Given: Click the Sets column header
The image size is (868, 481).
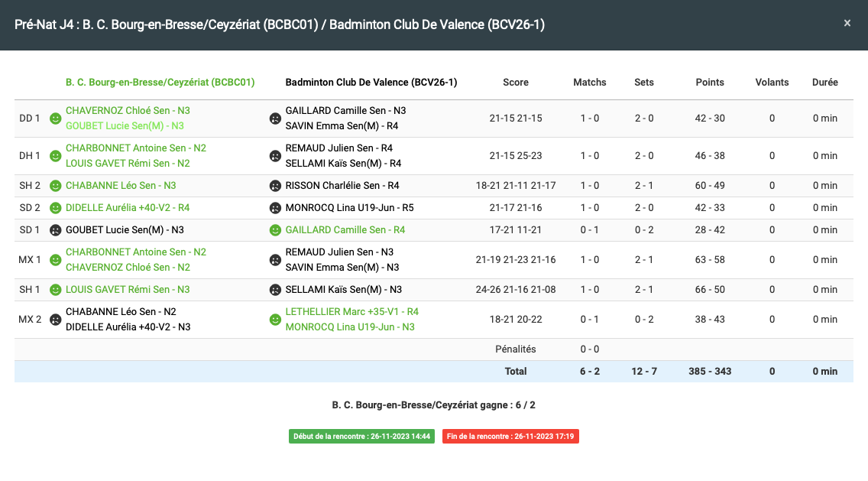Looking at the screenshot, I should 644,82.
